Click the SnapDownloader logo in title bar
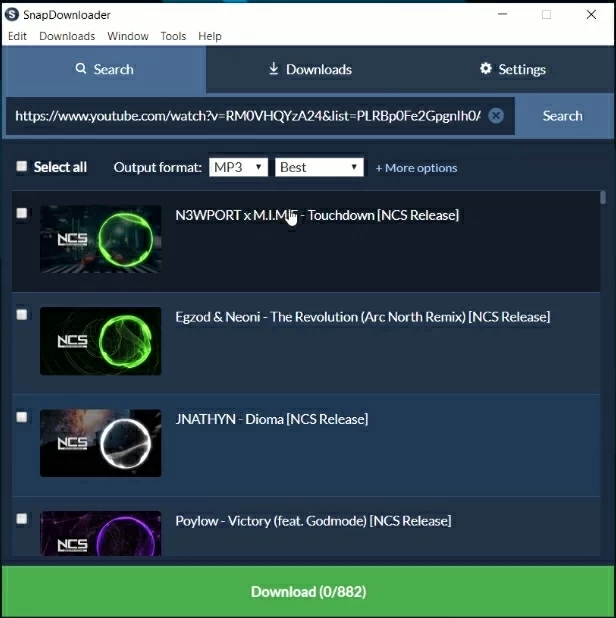The height and width of the screenshot is (618, 616). coord(12,15)
